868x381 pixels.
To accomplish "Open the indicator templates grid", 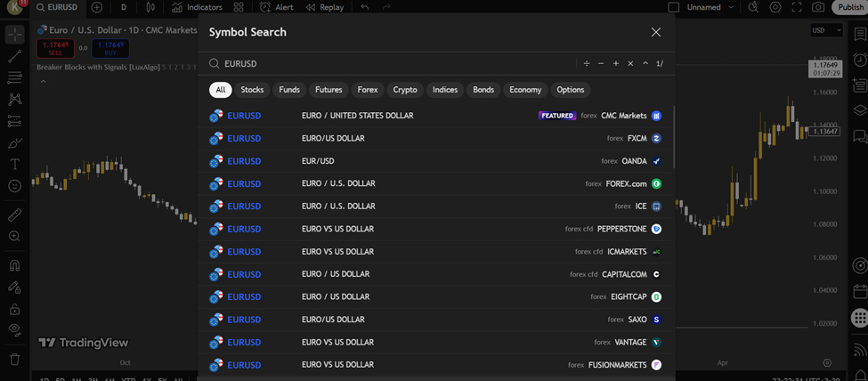I will coord(239,7).
